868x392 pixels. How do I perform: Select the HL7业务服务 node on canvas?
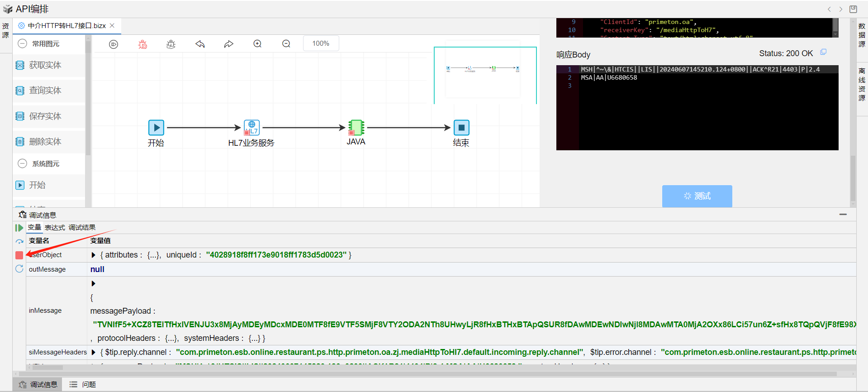[x=251, y=128]
